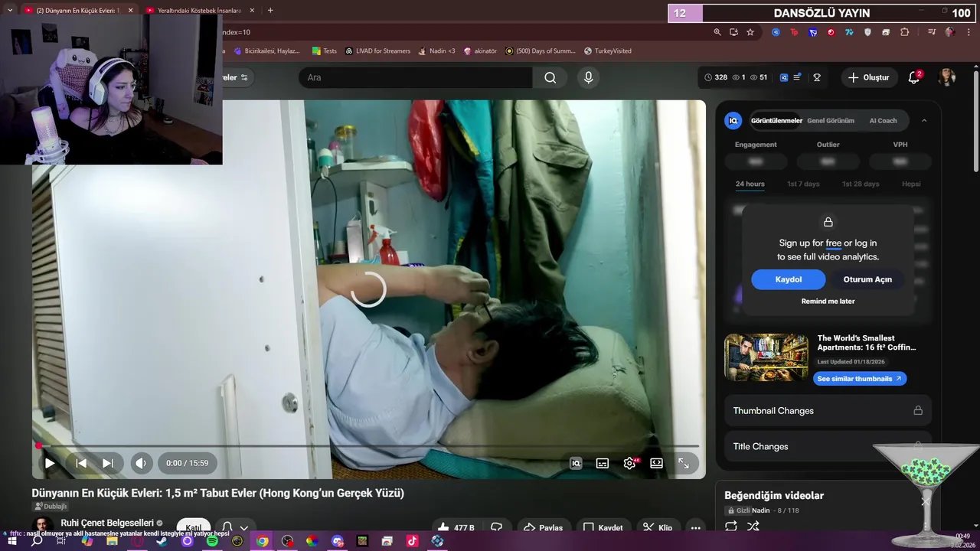The height and width of the screenshot is (551, 980).
Task: Open the TurkeyVisited bookmark
Action: pyautogui.click(x=608, y=51)
